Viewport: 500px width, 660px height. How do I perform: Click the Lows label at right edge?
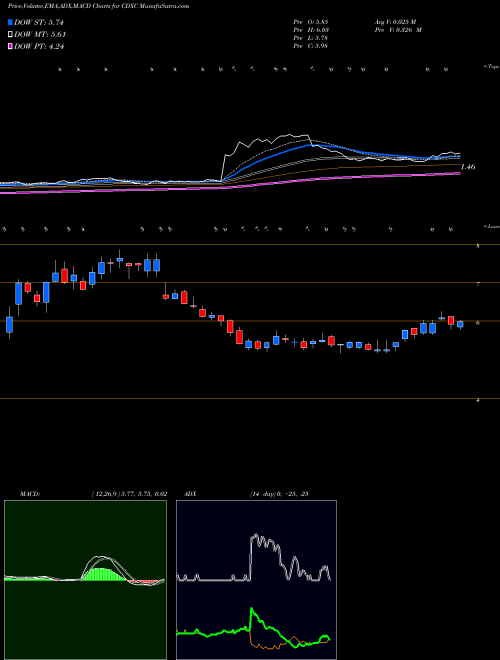click(x=491, y=226)
